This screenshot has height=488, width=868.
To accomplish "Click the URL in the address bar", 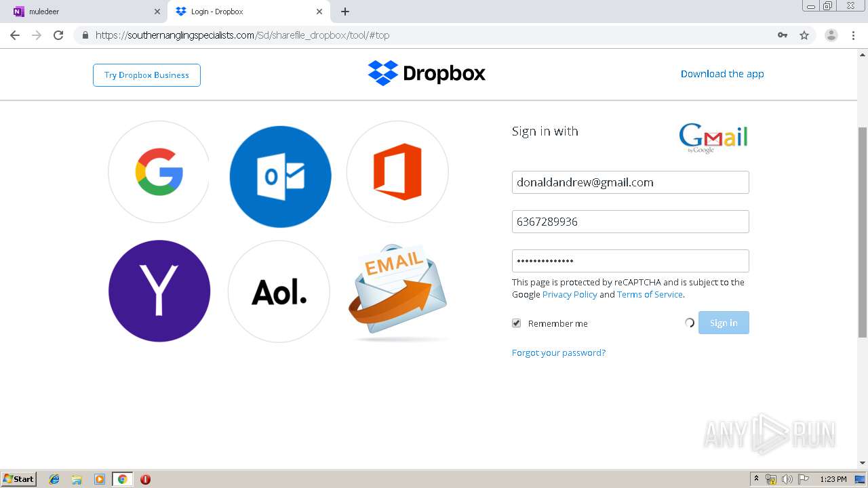I will 242,35.
